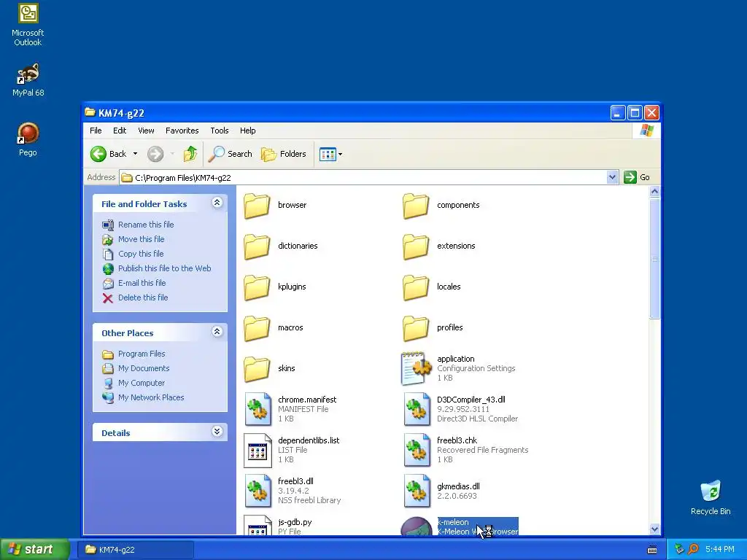The height and width of the screenshot is (560, 747).
Task: Click Publish this file to the Web
Action: tap(164, 268)
